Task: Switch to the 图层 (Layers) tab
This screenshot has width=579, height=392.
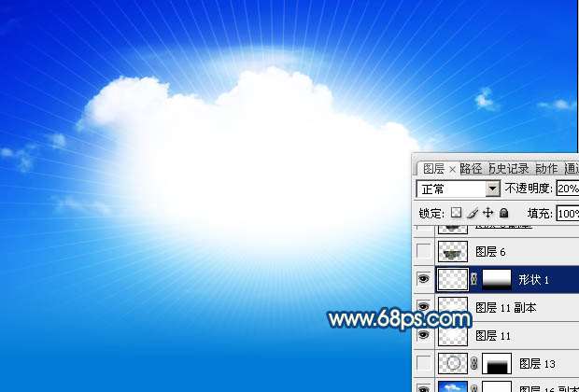Action: pos(433,169)
